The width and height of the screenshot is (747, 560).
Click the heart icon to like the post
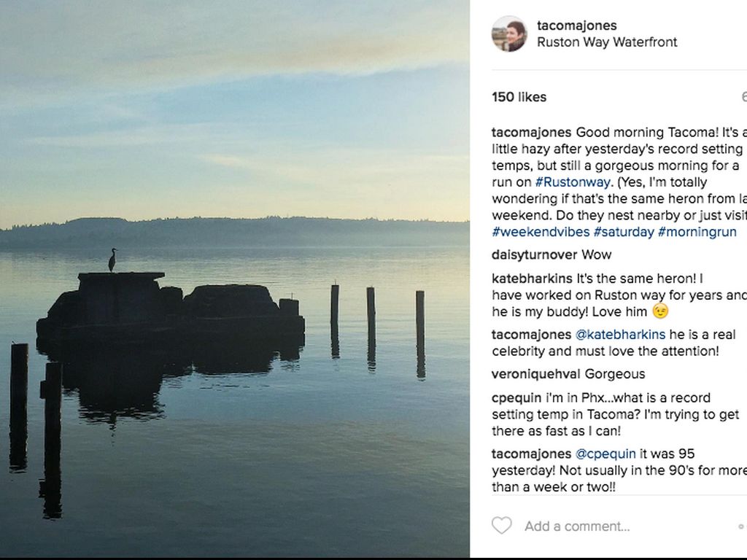click(501, 526)
